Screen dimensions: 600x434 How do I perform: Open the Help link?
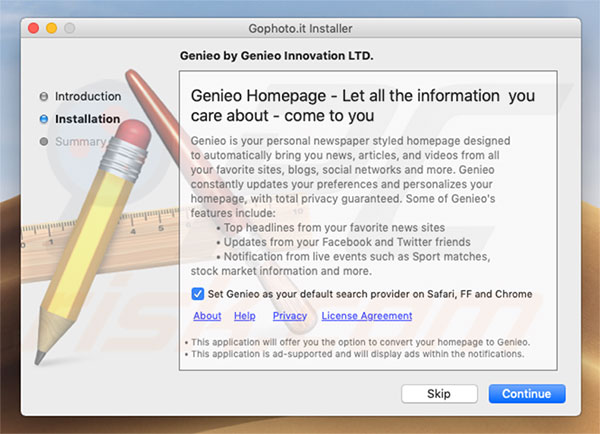[245, 316]
